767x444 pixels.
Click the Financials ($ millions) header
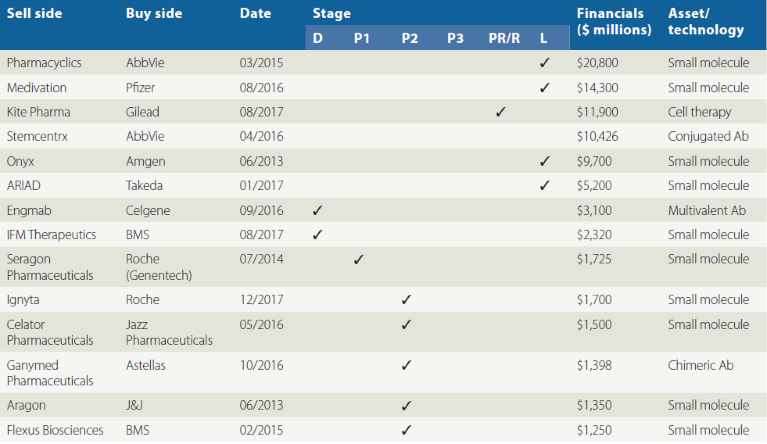click(x=611, y=21)
